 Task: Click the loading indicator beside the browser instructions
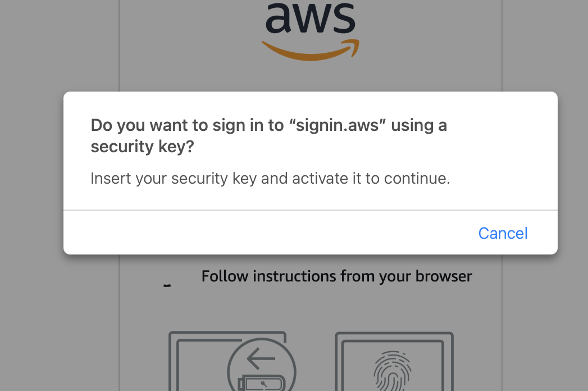(167, 284)
